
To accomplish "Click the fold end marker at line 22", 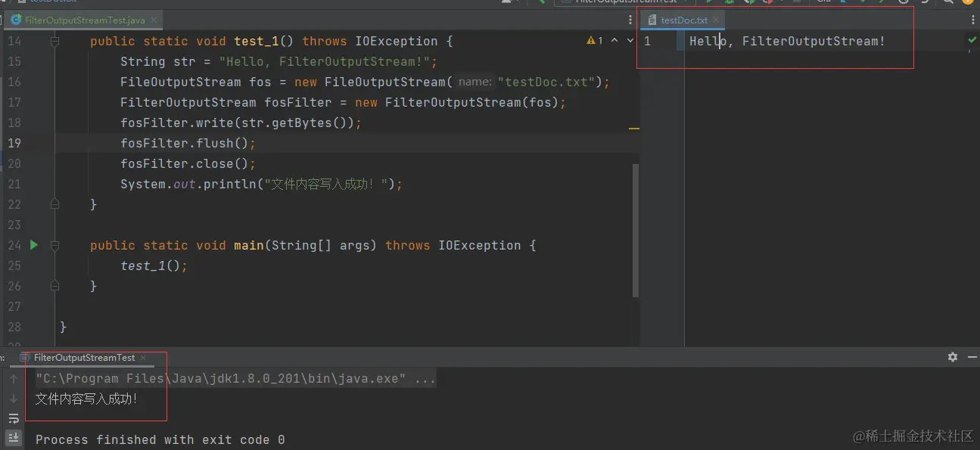I will (x=54, y=204).
